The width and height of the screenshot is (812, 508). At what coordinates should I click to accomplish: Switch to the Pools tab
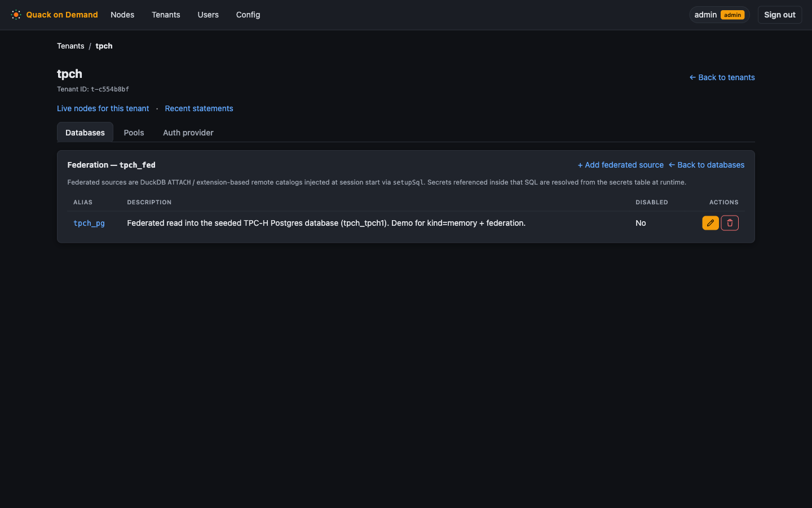click(x=134, y=133)
